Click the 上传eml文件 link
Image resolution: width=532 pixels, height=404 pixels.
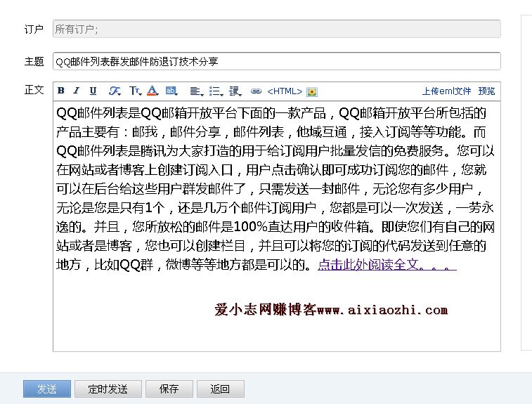click(x=446, y=91)
